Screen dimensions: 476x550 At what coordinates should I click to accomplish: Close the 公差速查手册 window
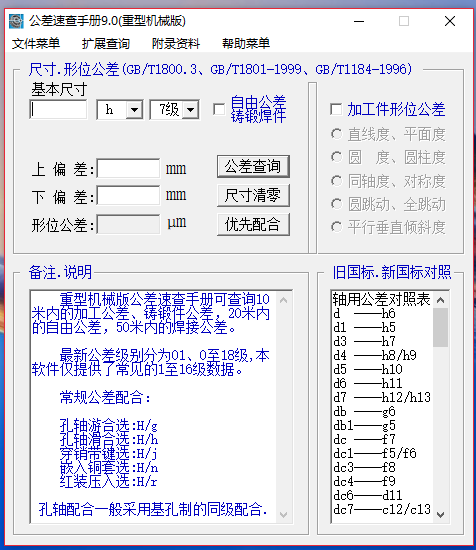pyautogui.click(x=450, y=21)
